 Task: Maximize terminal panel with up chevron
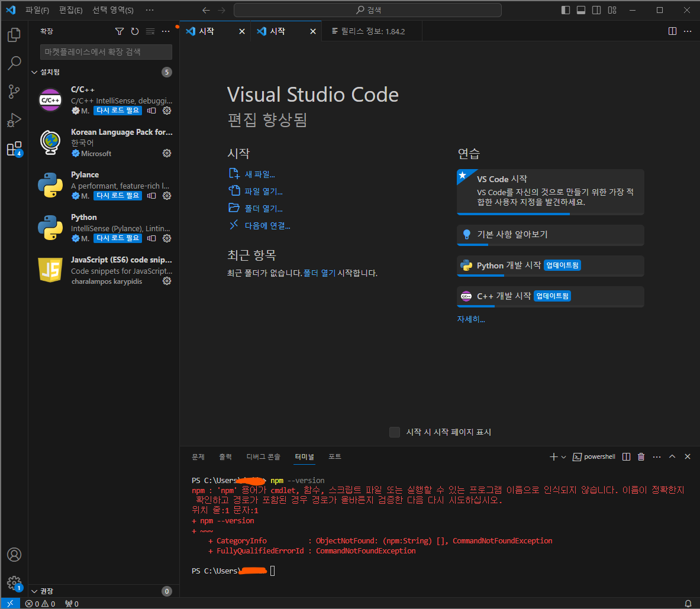672,456
